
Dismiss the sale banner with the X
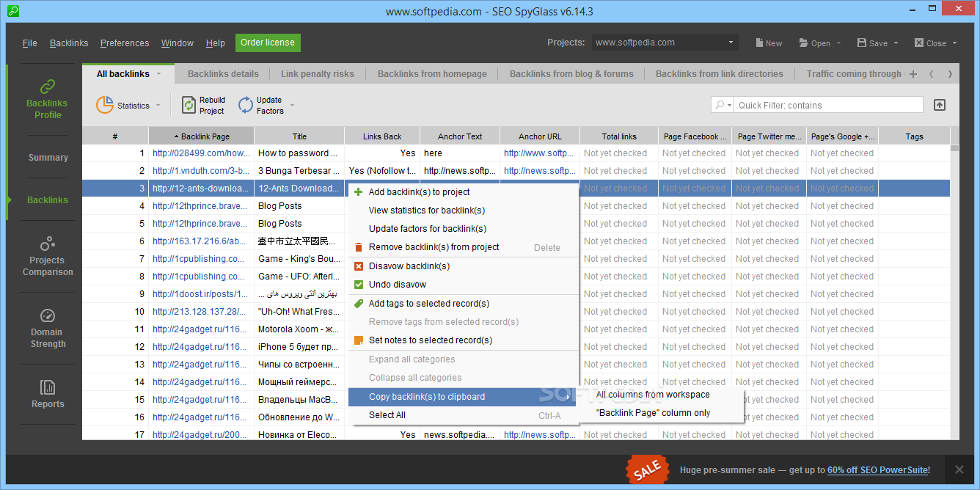[x=959, y=469]
